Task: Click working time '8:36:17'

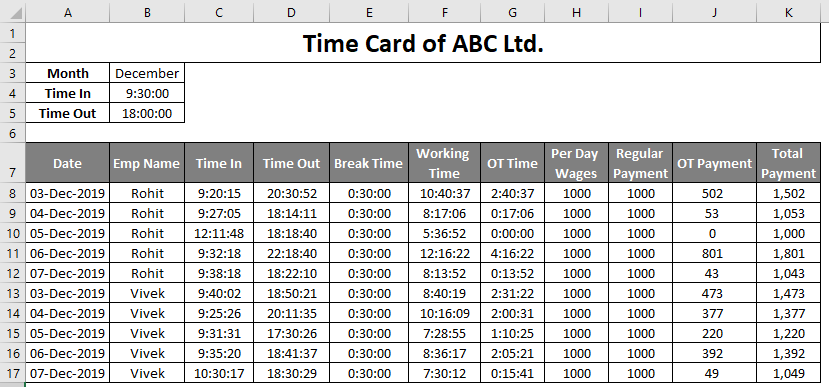Action: [x=444, y=353]
